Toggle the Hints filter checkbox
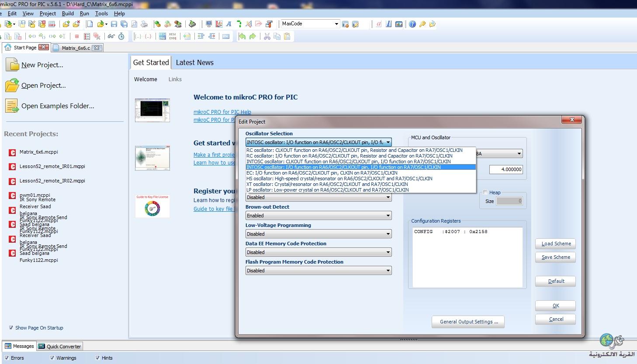The height and width of the screenshot is (364, 637). tap(97, 358)
